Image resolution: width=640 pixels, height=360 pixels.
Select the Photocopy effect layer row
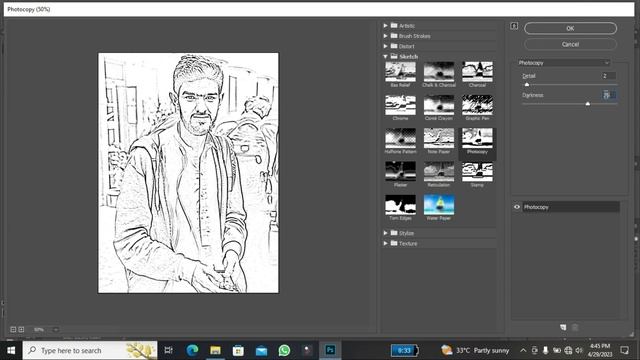coord(571,207)
